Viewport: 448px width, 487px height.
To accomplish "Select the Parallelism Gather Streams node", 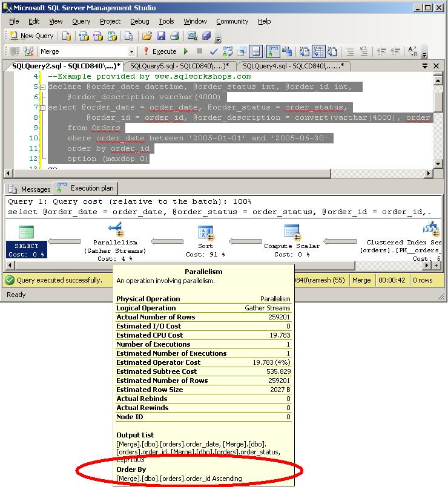I will [115, 241].
